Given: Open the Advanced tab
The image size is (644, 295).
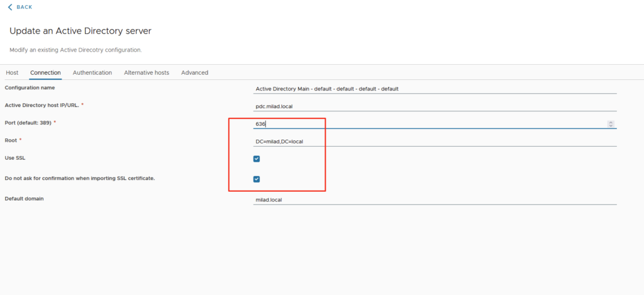Looking at the screenshot, I should coord(194,73).
